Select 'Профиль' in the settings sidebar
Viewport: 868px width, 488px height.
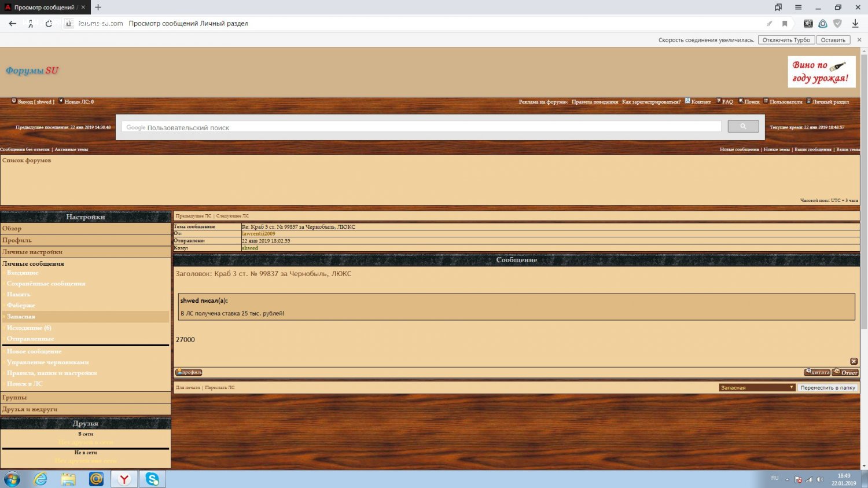17,240
